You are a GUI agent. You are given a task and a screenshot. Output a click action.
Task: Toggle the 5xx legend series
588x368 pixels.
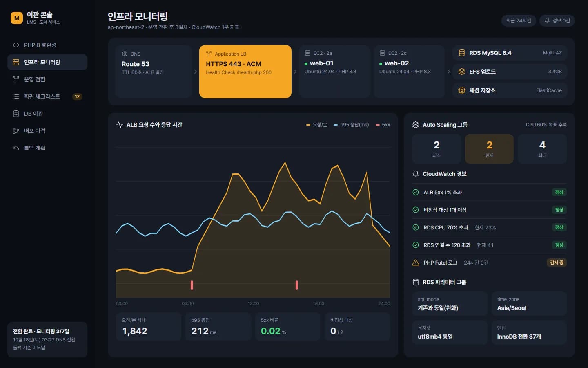pos(383,125)
